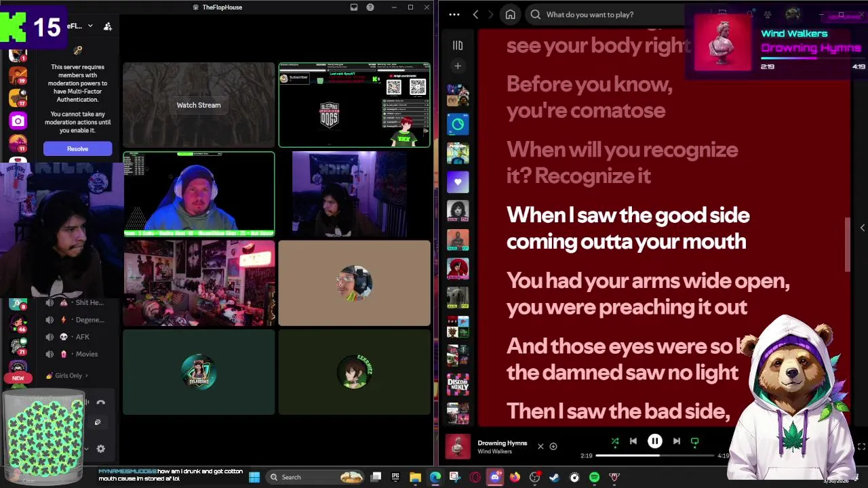Open Spotify Home
Screen dimensions: 868x488
pyautogui.click(x=511, y=14)
